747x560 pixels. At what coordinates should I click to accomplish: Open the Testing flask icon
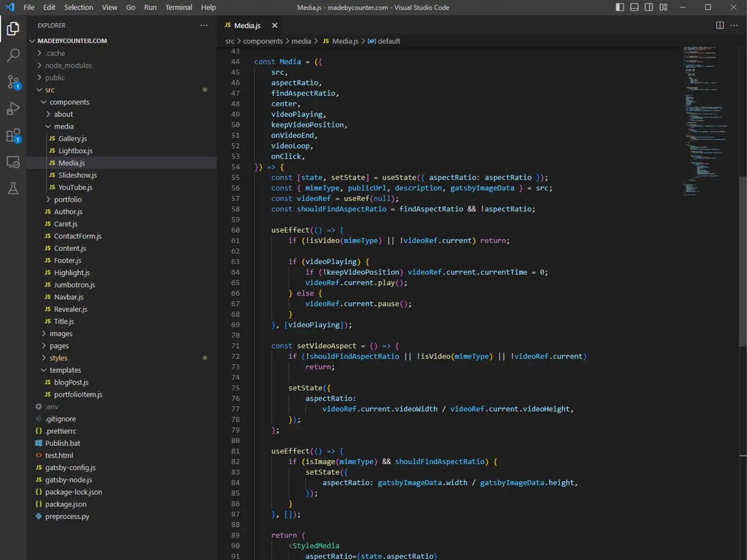[x=13, y=188]
